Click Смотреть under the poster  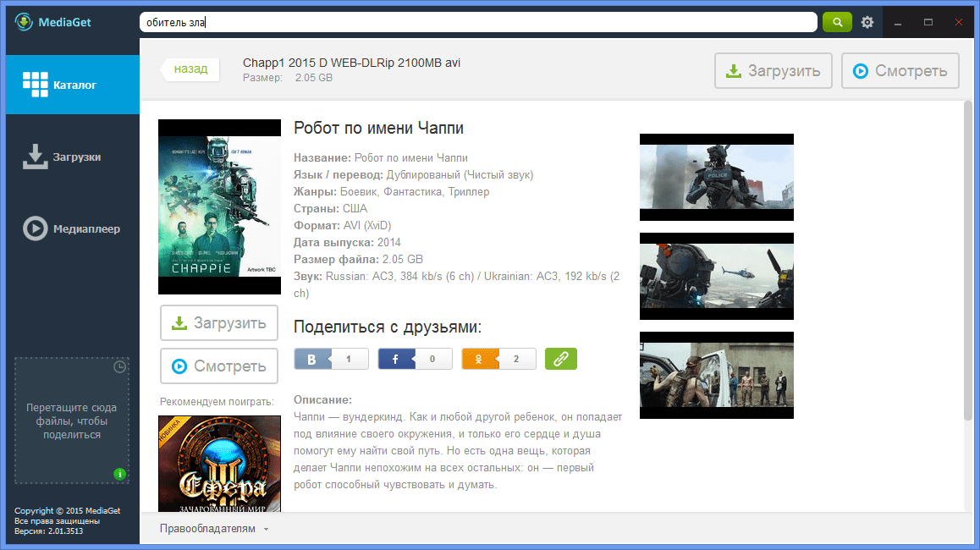218,366
